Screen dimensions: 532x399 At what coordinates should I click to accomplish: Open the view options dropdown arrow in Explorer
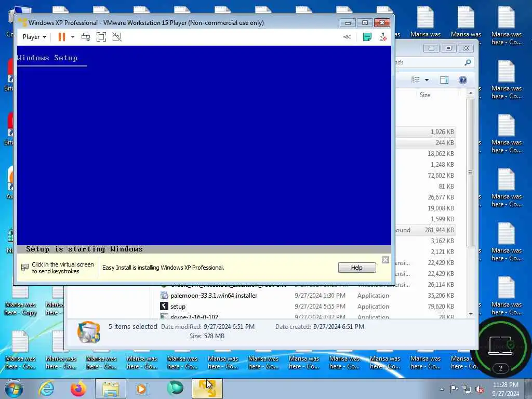pyautogui.click(x=427, y=80)
